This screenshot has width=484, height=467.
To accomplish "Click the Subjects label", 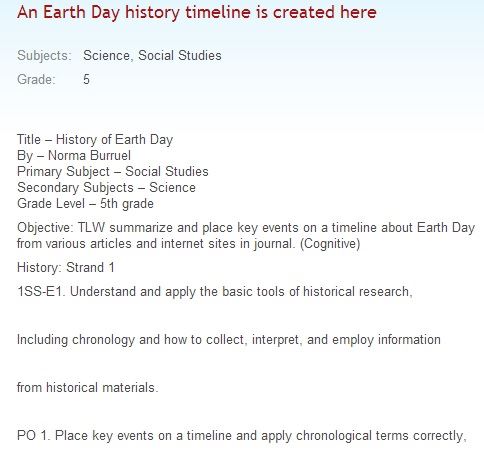I will (44, 55).
